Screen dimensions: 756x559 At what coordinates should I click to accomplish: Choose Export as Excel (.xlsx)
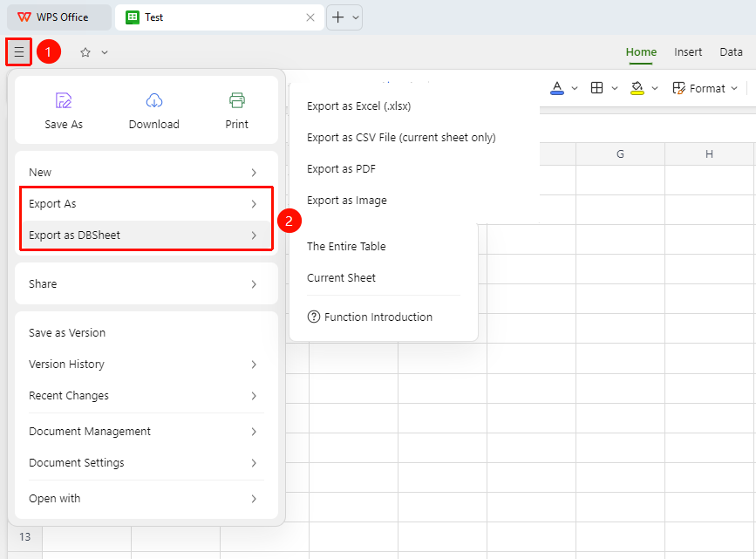(x=358, y=106)
